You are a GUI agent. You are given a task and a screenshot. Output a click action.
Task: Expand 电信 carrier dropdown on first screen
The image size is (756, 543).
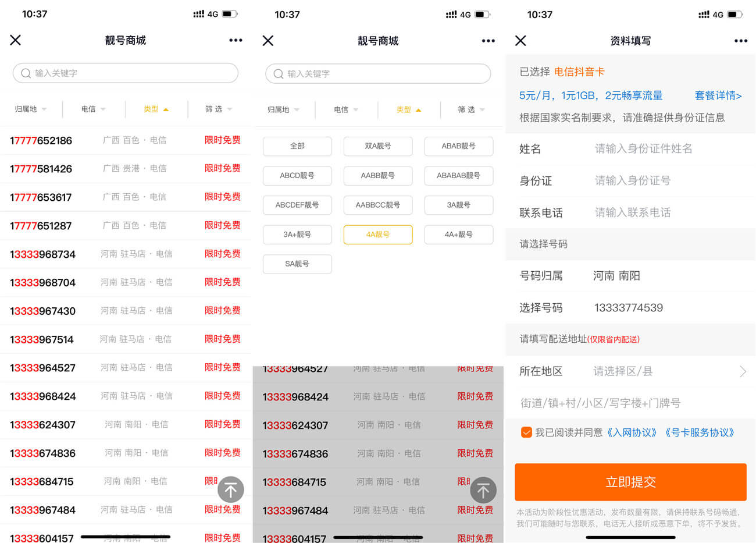[x=94, y=109]
